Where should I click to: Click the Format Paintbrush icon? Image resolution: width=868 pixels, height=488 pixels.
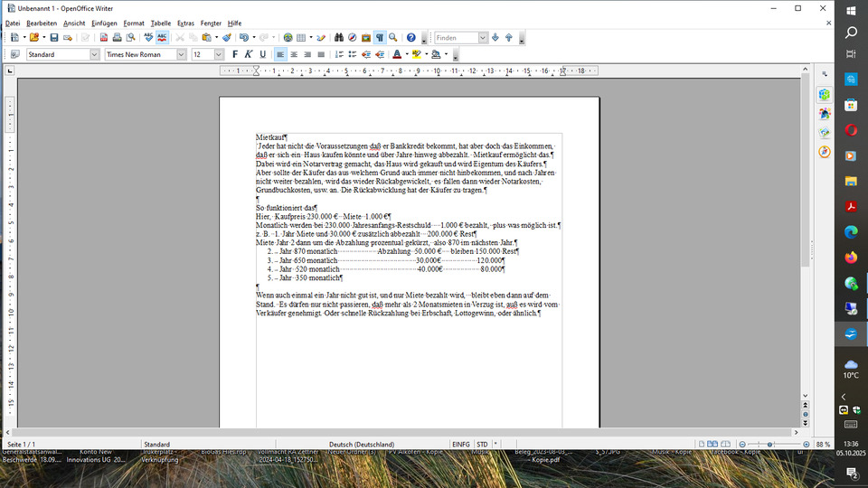pos(227,38)
